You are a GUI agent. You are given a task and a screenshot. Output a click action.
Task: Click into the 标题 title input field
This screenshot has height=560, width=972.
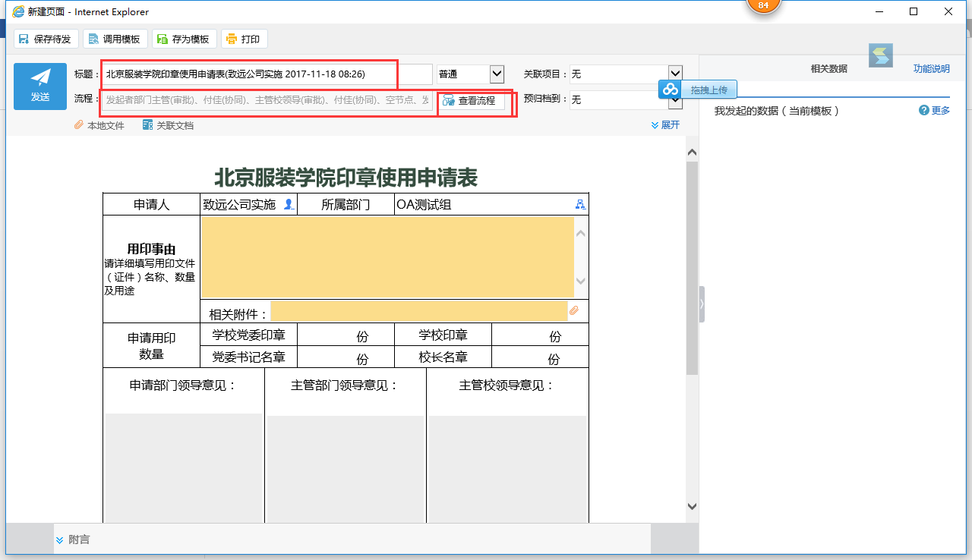tap(267, 74)
